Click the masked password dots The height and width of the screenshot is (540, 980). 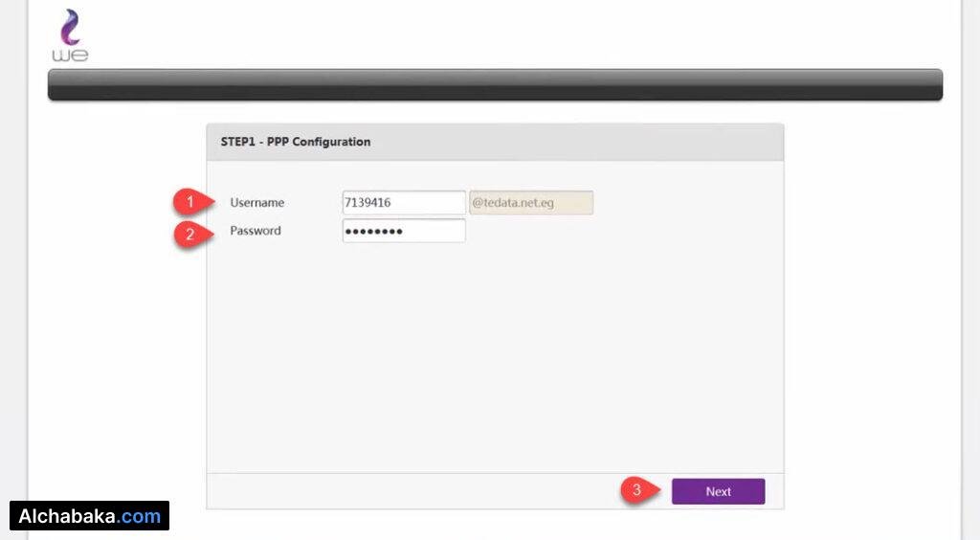click(x=374, y=232)
